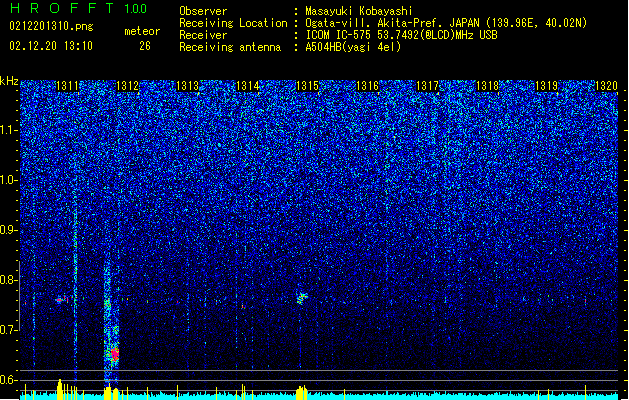Click the 0.9 kHz axis label
The image size is (629, 400).
8,230
